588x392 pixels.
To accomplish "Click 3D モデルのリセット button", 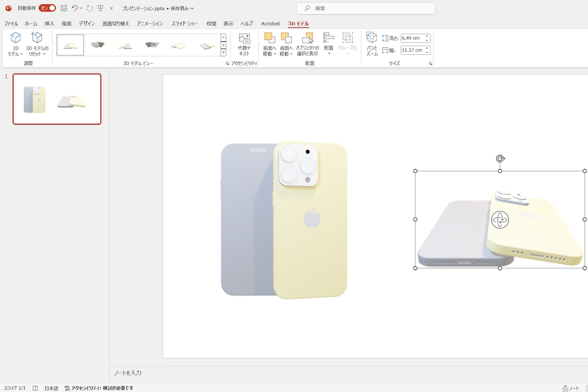I will pos(37,44).
